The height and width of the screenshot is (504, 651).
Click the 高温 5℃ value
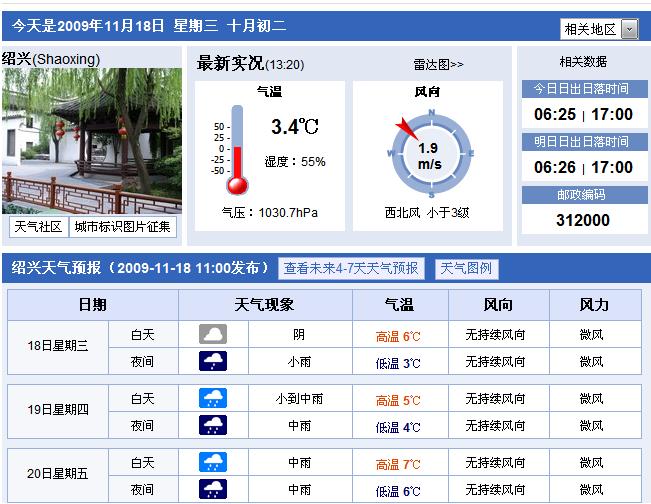[398, 401]
